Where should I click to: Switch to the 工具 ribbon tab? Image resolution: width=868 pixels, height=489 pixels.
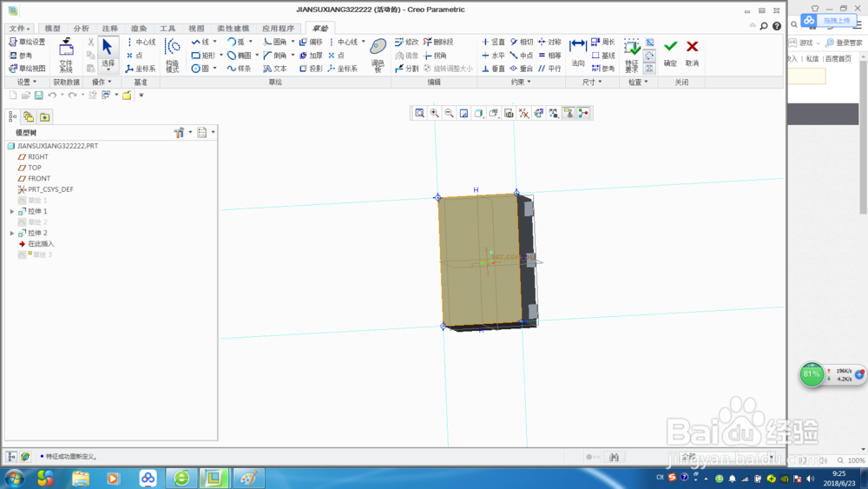(168, 29)
